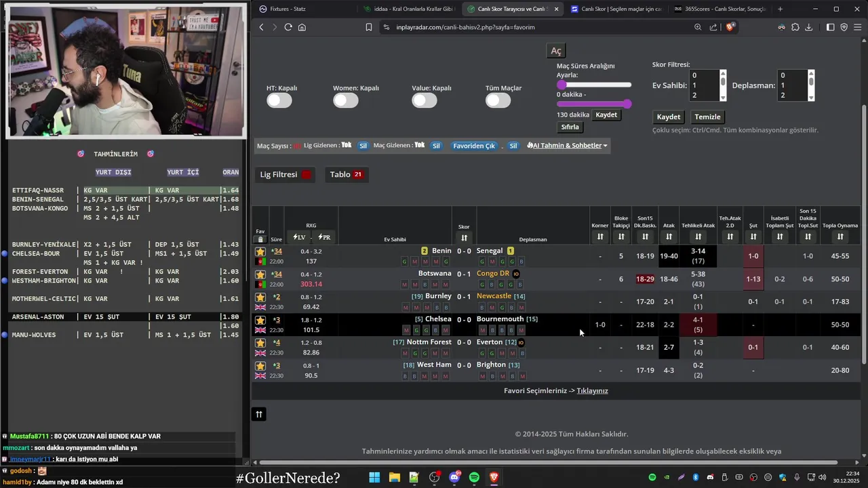Open browser extensions puzzle icon
The width and height of the screenshot is (868, 488).
pos(795,27)
